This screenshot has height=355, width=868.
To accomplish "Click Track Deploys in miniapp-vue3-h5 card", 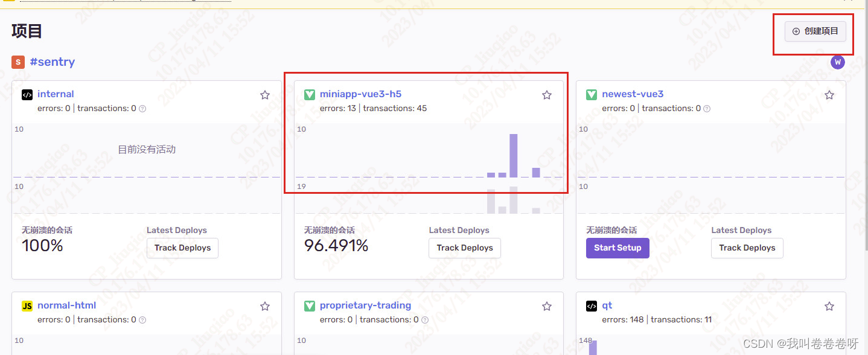I will point(465,248).
